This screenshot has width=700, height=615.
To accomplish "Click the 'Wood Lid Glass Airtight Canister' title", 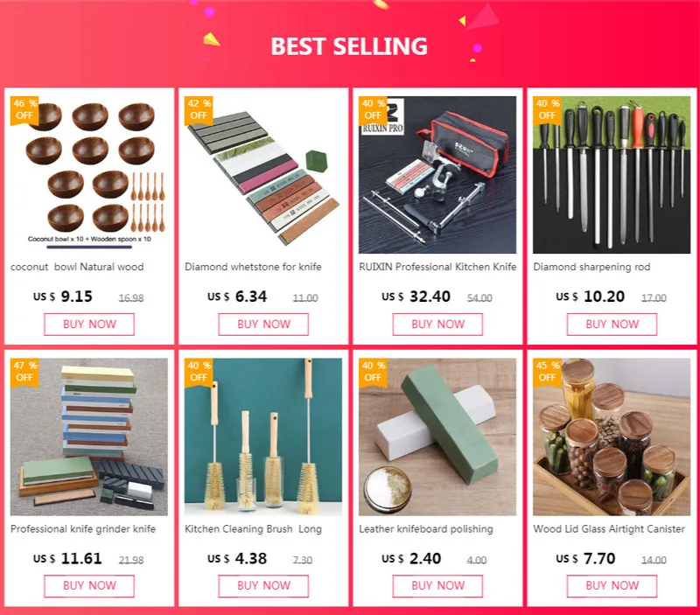I will click(609, 529).
